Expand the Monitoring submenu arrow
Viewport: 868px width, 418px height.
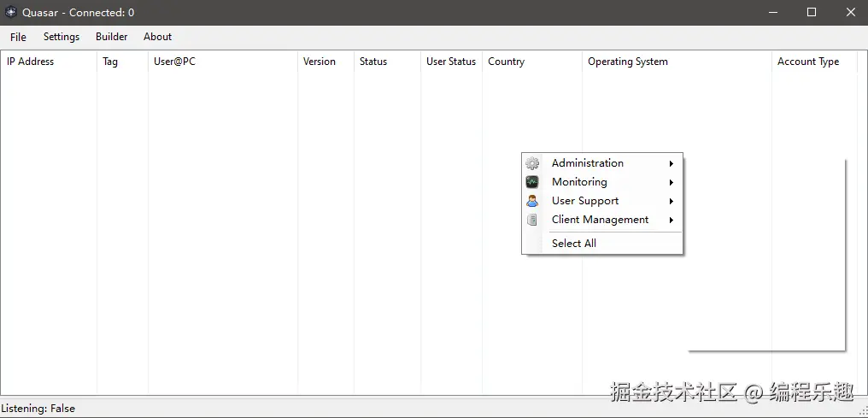pyautogui.click(x=671, y=182)
